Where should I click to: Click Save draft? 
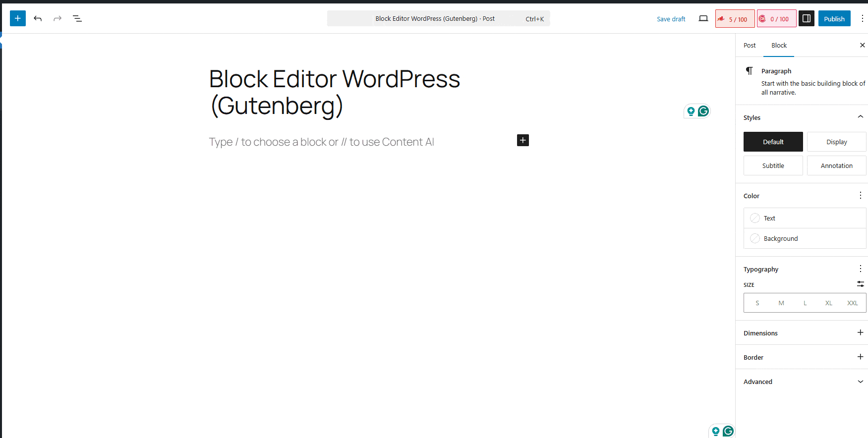pyautogui.click(x=671, y=19)
